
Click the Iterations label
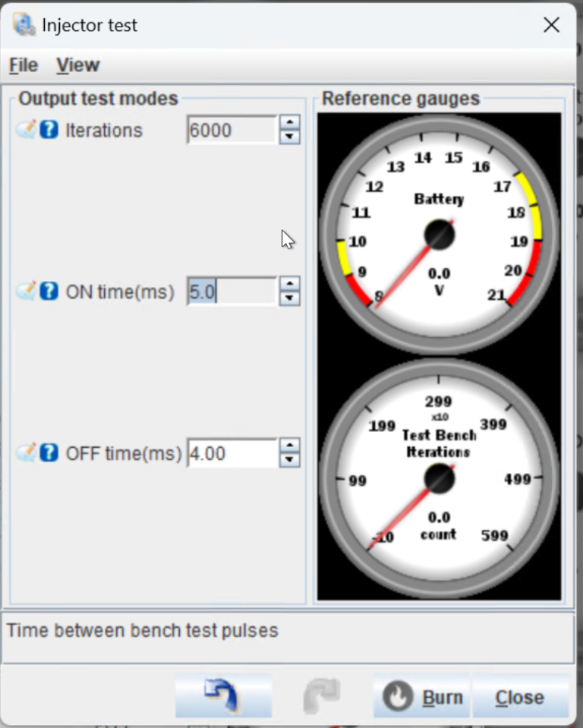[x=104, y=131]
